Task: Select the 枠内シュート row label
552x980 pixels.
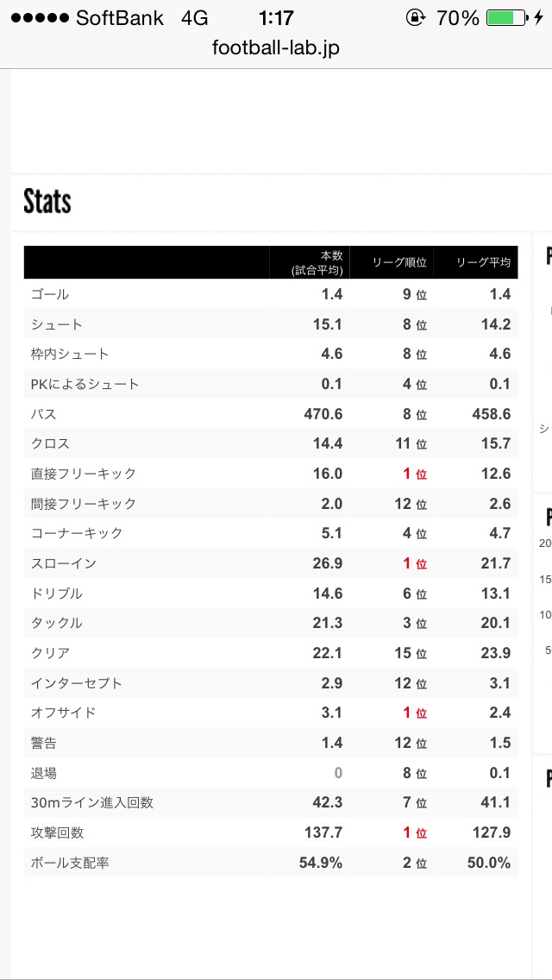Action: coord(69,354)
